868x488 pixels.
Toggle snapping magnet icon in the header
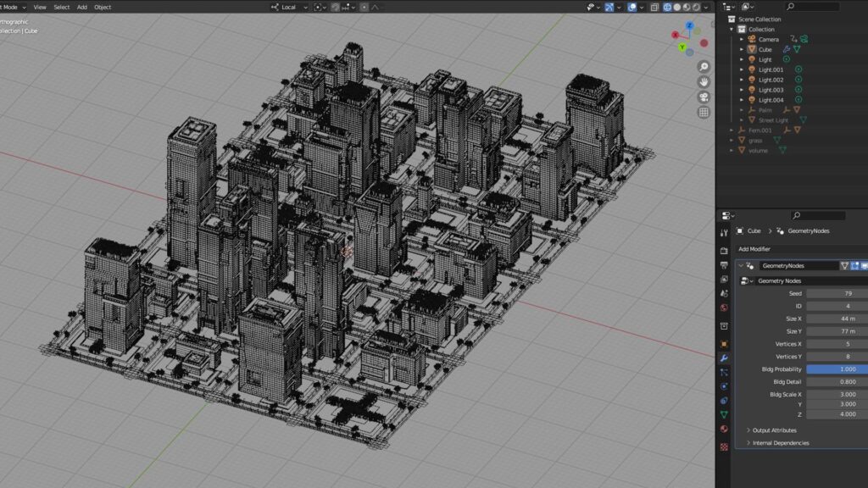[335, 7]
